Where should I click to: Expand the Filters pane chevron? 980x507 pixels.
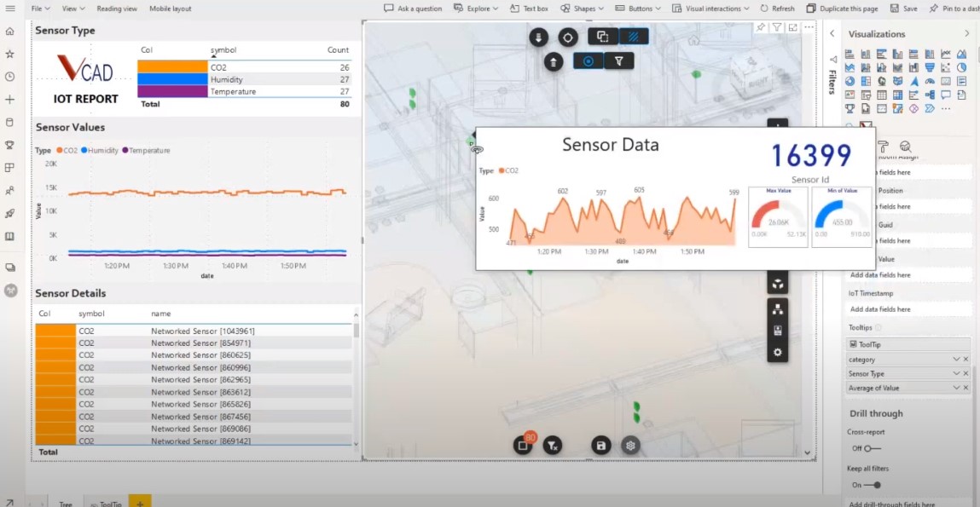point(832,34)
